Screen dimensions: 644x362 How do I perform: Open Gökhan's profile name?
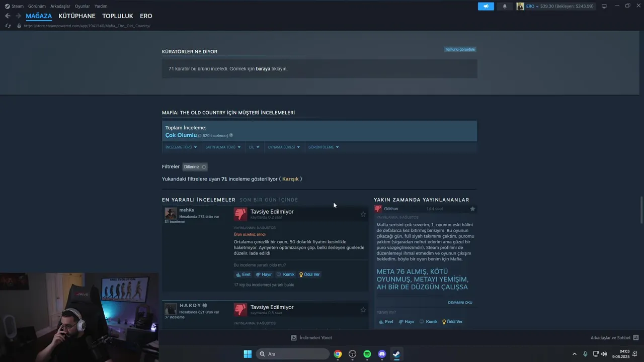click(x=391, y=209)
